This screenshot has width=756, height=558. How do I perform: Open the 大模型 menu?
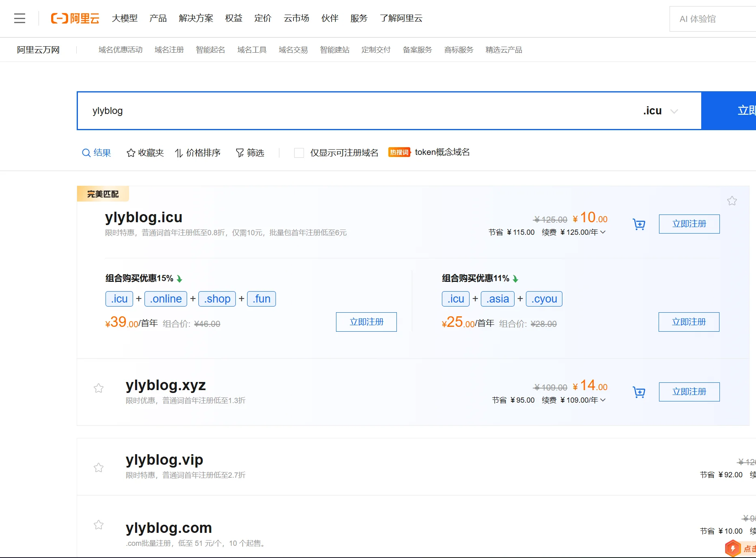click(x=125, y=18)
